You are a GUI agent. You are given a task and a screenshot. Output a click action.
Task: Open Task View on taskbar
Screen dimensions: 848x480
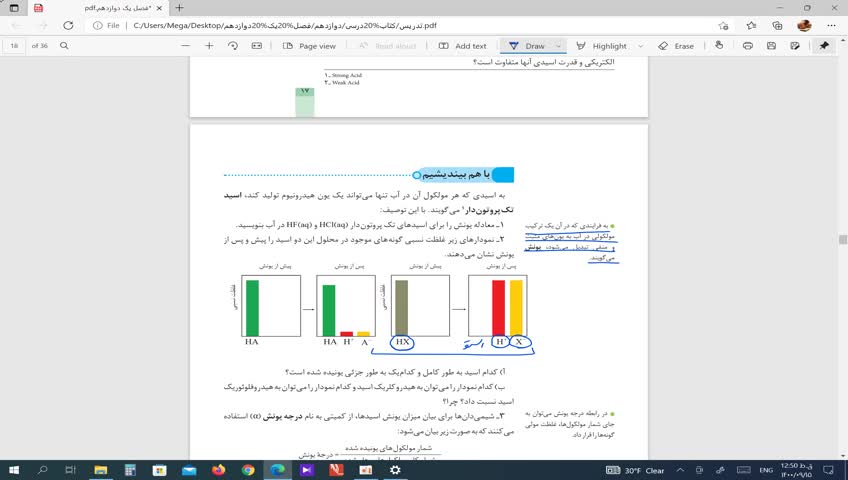point(70,470)
